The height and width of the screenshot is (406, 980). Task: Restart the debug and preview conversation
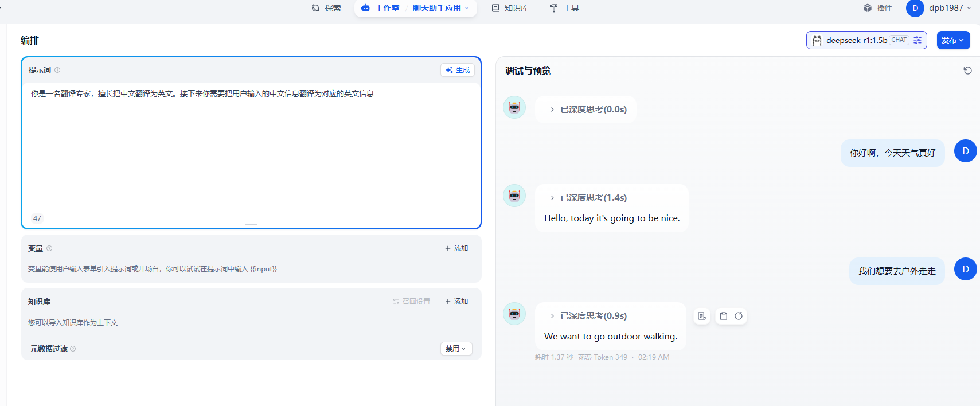967,71
